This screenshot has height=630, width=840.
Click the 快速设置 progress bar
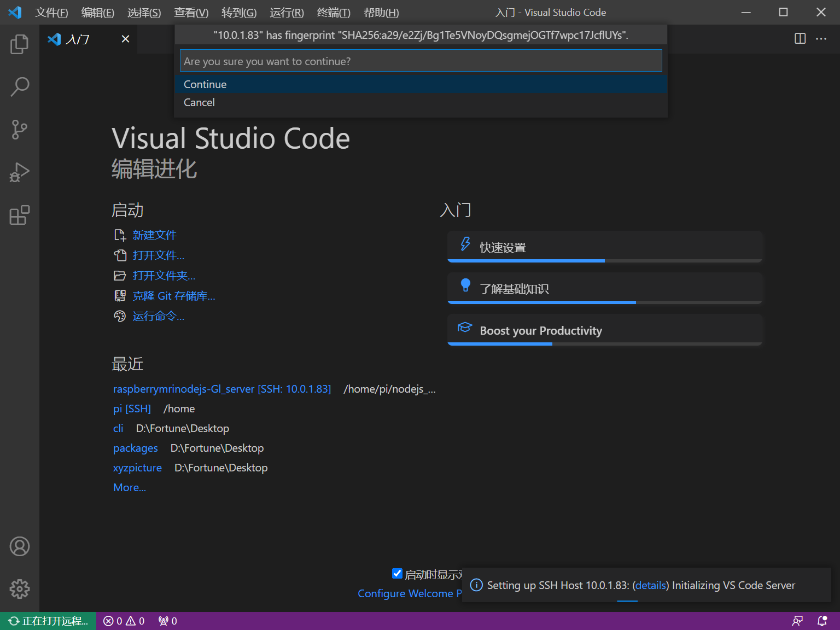coord(605,261)
